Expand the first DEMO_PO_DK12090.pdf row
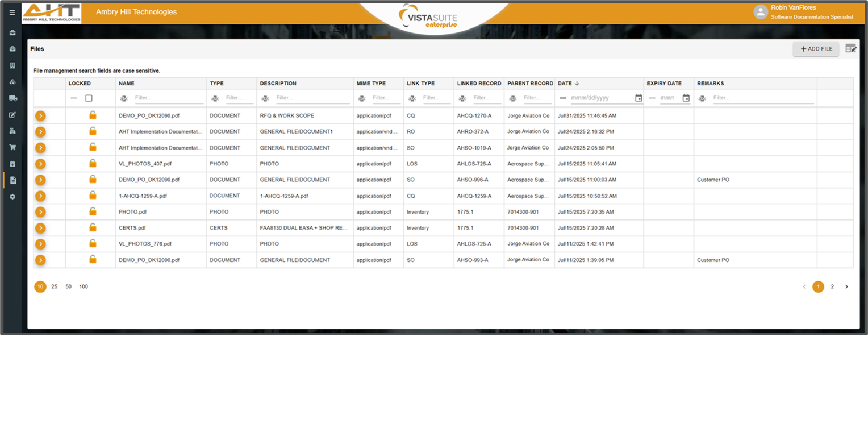 pyautogui.click(x=40, y=115)
